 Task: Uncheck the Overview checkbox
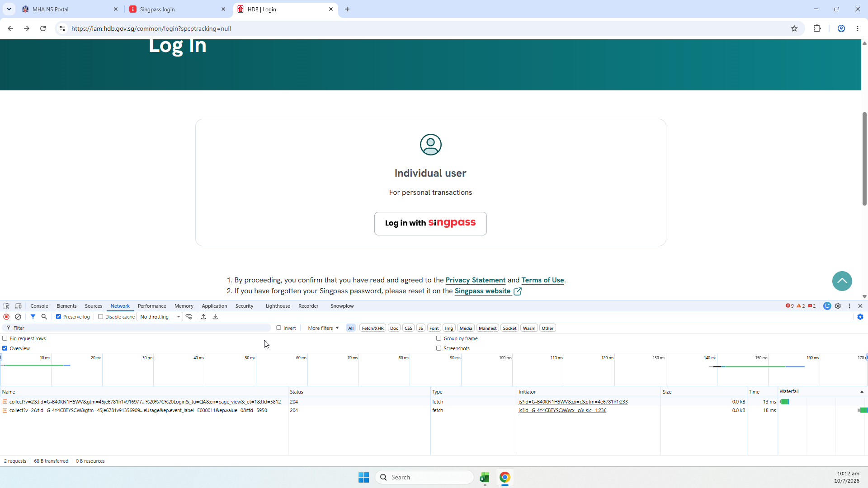[5, 348]
